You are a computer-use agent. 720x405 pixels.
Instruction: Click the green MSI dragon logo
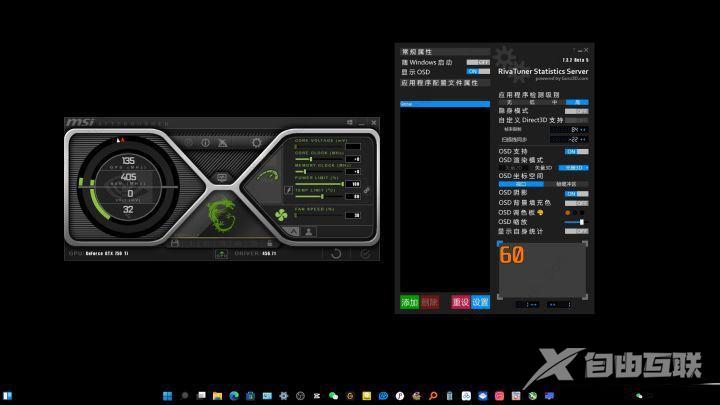click(221, 214)
